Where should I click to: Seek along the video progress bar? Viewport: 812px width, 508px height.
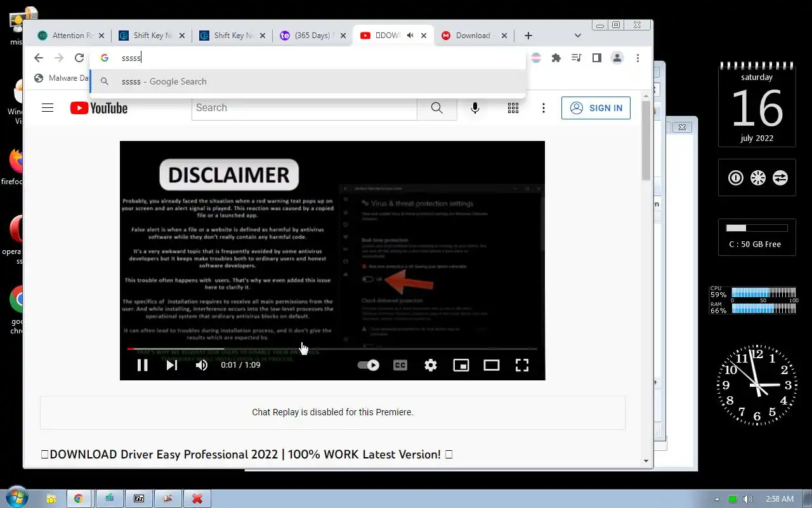tap(332, 349)
